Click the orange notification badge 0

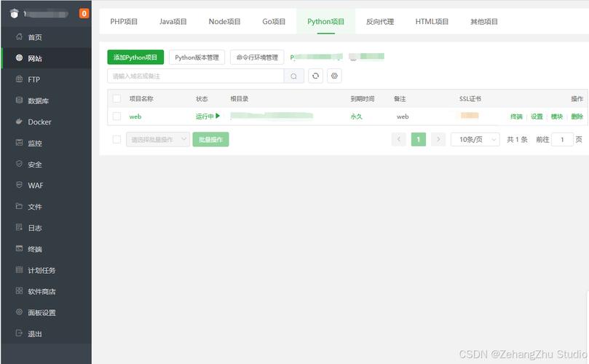coord(84,14)
